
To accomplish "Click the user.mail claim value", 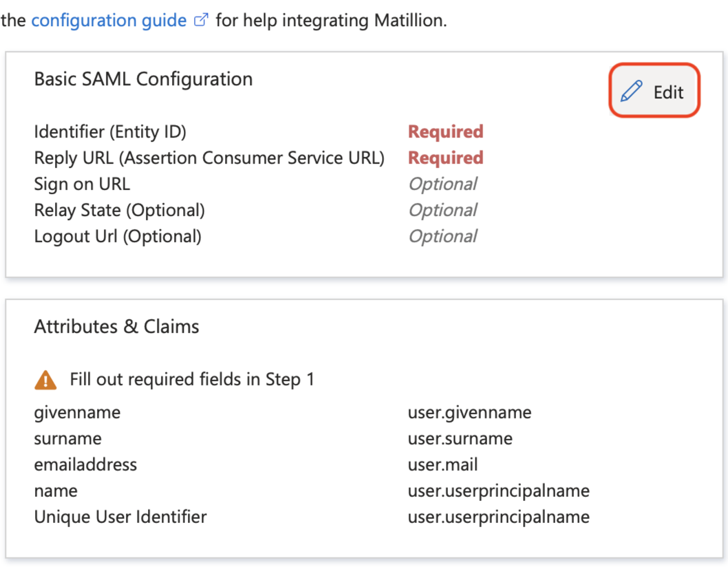I will (442, 464).
